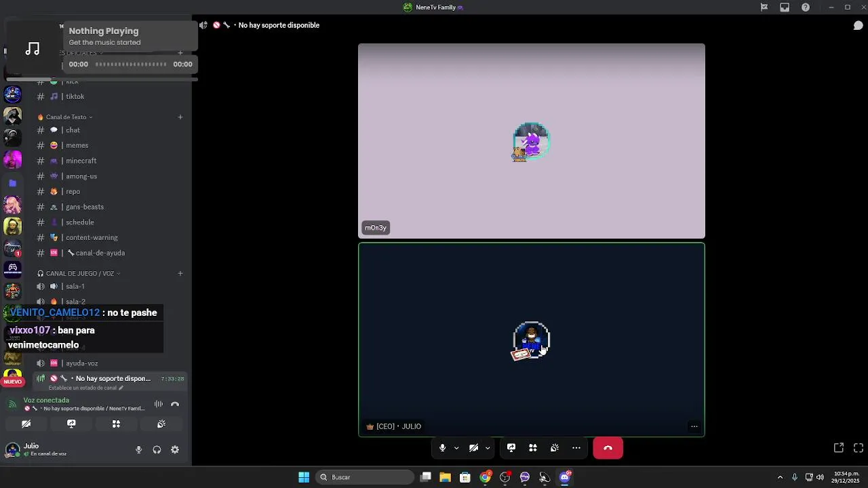Screen dimensions: 868x488
Task: Turn on camera in voice panel
Action: click(26, 424)
